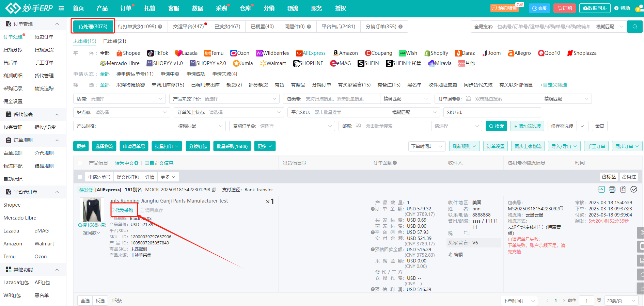This screenshot has width=644, height=306.
Task: Click the printer icon on the order row
Action: pos(612,189)
